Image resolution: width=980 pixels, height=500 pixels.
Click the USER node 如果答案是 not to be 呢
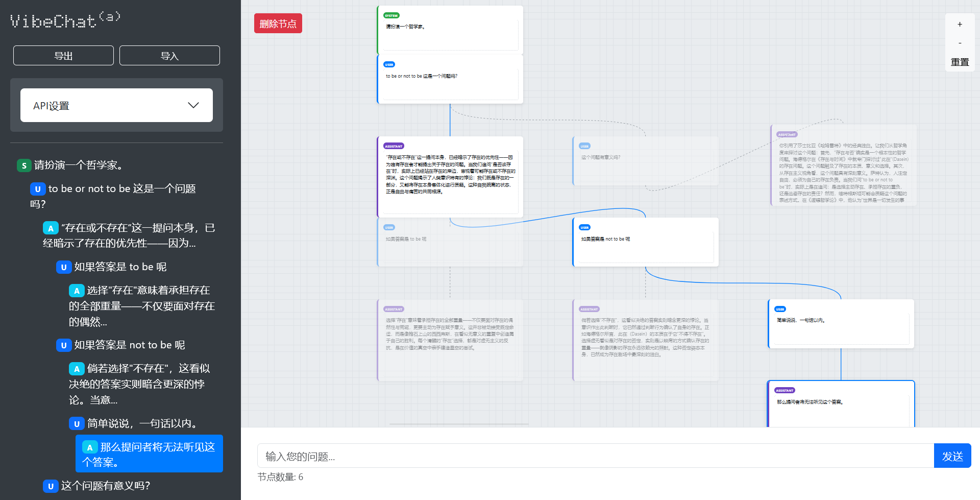coord(646,242)
